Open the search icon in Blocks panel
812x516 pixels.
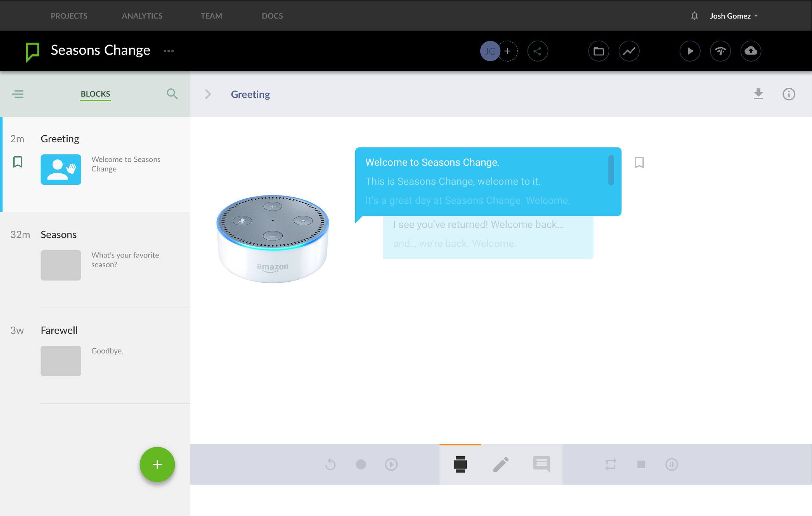pyautogui.click(x=172, y=94)
